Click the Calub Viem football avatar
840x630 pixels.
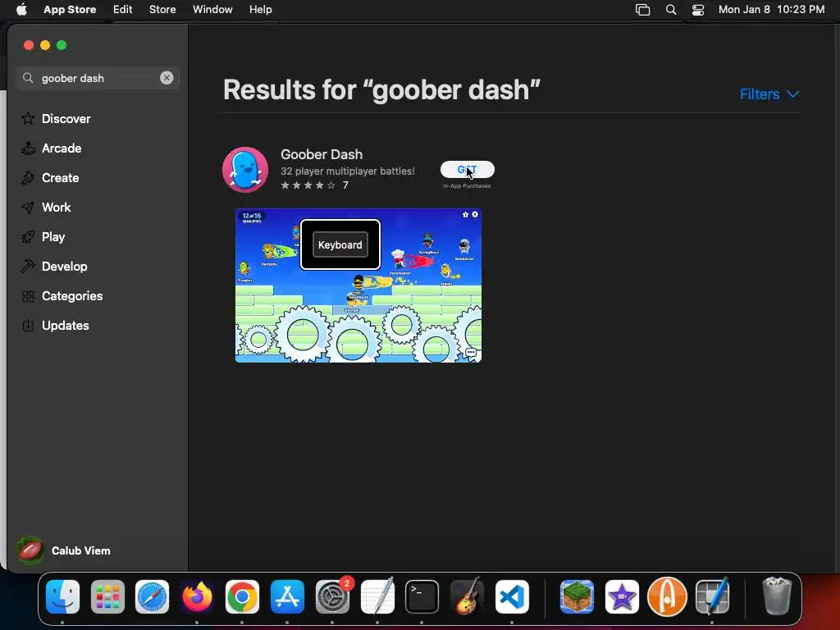pos(30,550)
